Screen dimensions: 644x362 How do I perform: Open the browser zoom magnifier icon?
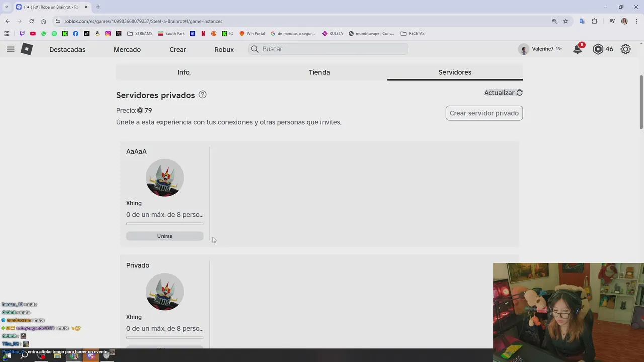point(554,21)
